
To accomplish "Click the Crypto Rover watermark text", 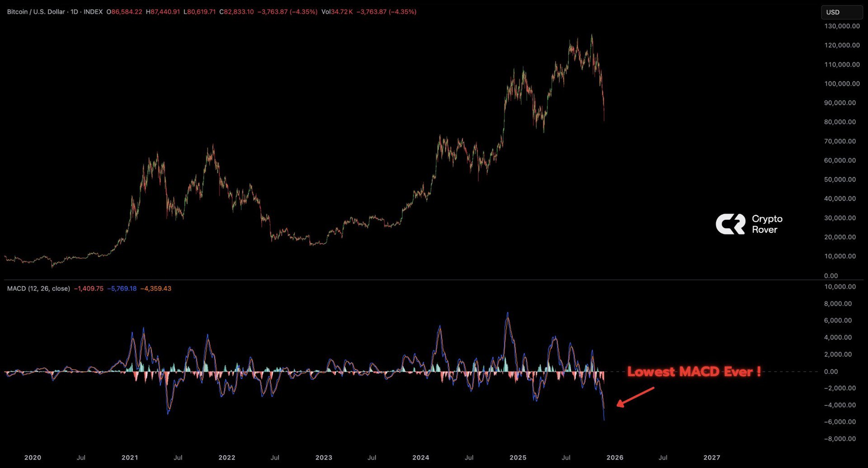I will click(767, 224).
